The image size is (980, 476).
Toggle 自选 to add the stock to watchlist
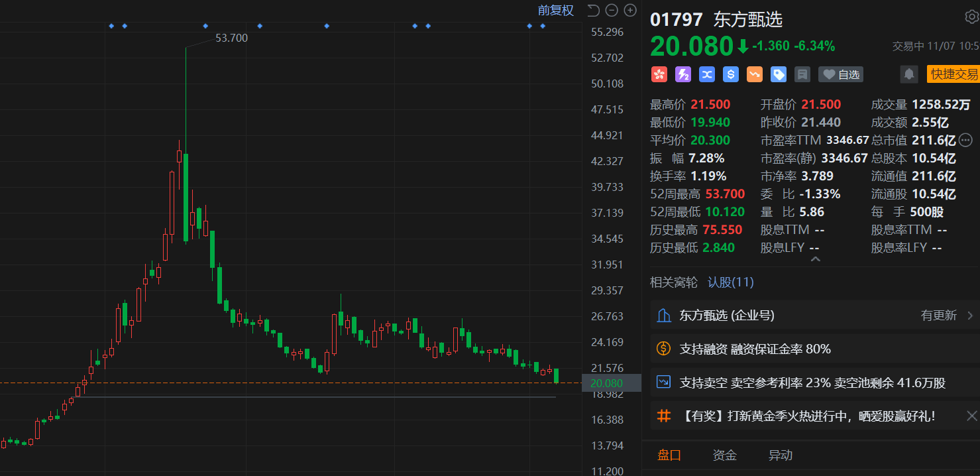tap(840, 74)
